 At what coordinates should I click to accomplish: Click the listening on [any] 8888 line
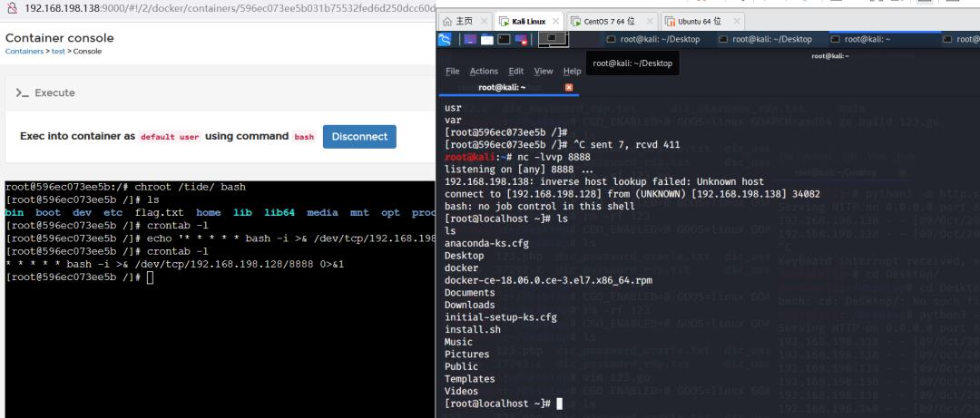[x=519, y=170]
